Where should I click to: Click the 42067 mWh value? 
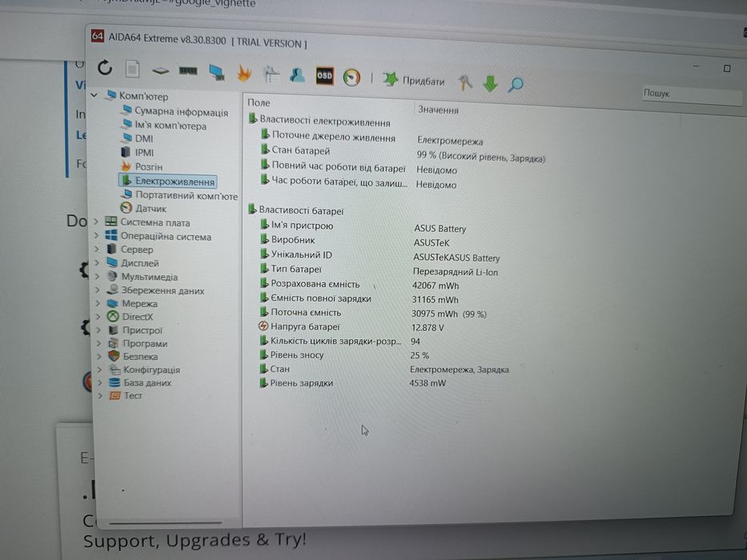point(436,286)
